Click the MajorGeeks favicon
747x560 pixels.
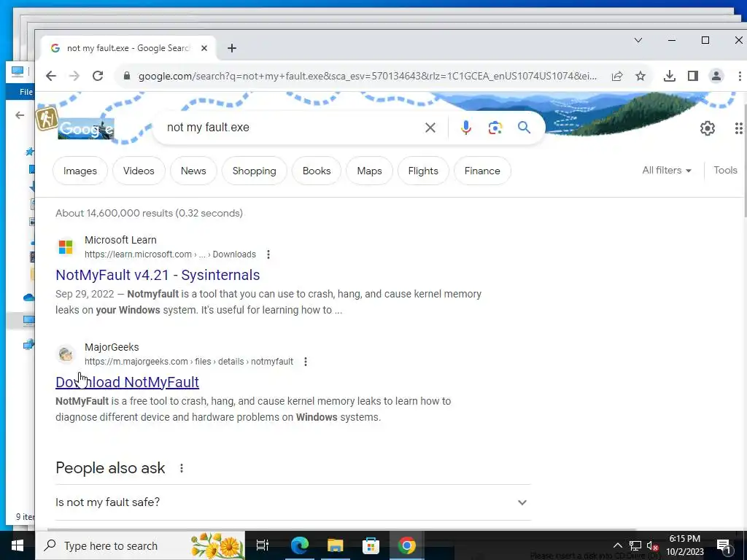[x=66, y=354]
